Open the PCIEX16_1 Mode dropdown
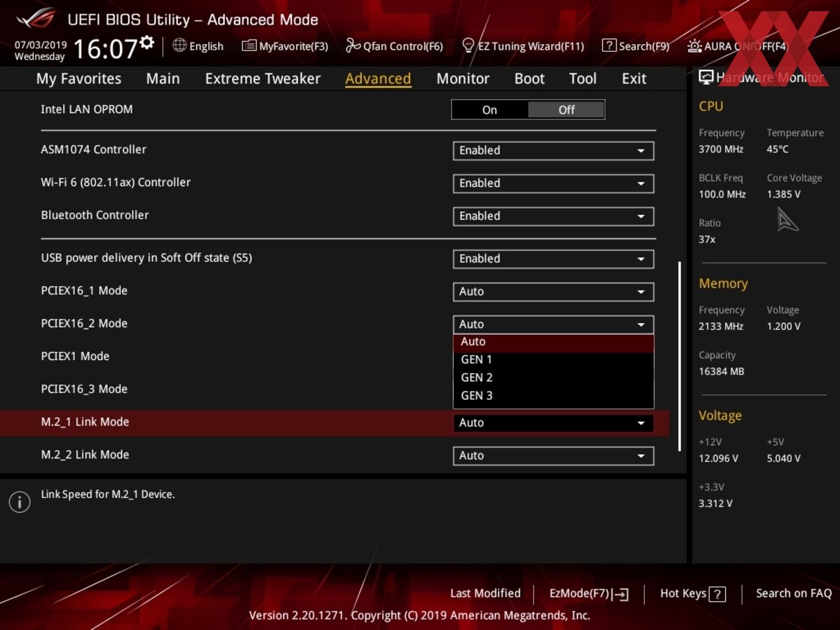 coord(553,292)
